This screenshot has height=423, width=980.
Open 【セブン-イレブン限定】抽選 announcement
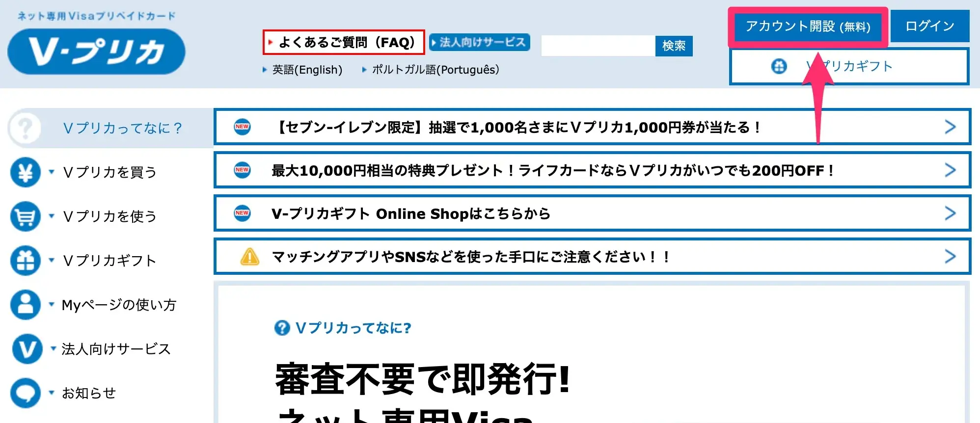(x=592, y=127)
